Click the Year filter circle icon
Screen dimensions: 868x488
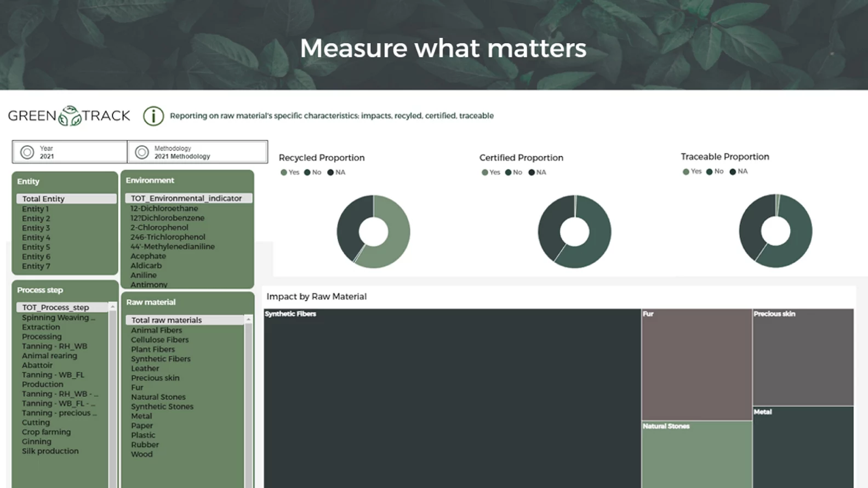27,152
